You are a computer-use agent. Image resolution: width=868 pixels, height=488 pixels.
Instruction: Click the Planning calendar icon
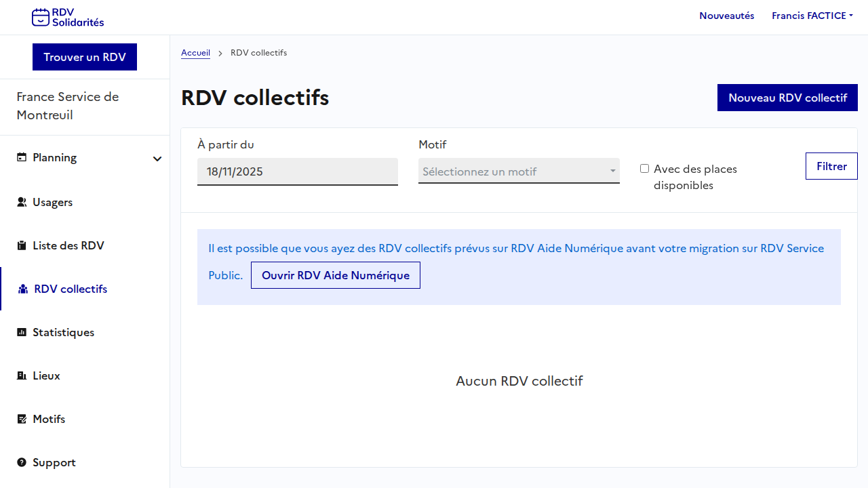pyautogui.click(x=22, y=158)
